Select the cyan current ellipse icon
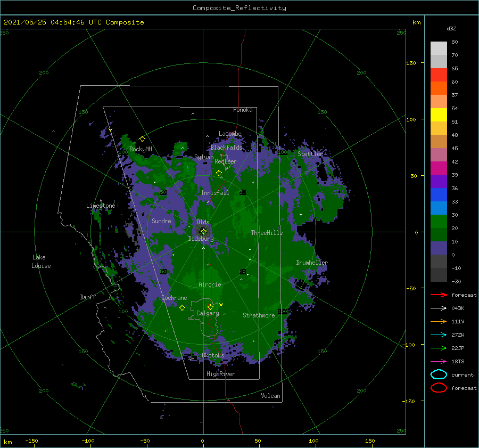479x448 pixels. pos(439,374)
